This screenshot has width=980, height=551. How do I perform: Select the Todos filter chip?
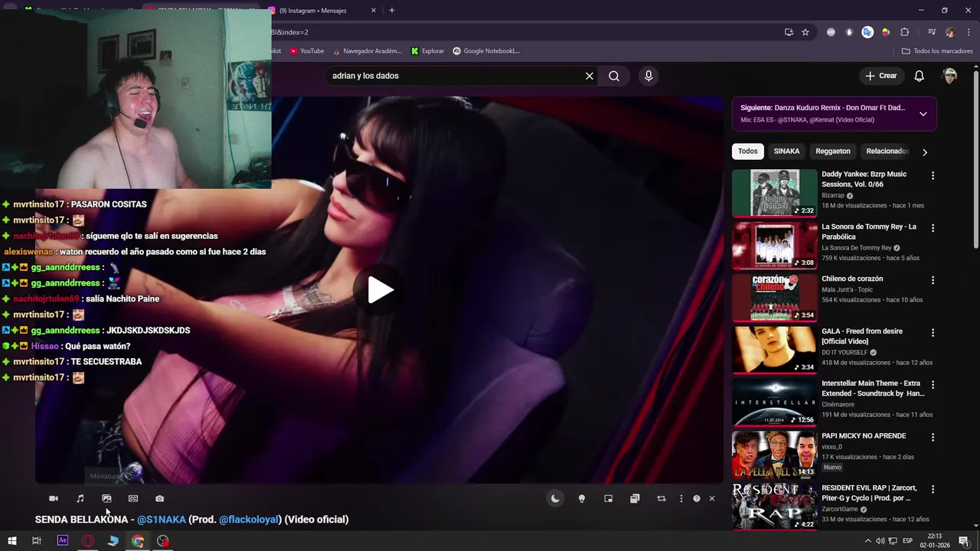coord(748,152)
